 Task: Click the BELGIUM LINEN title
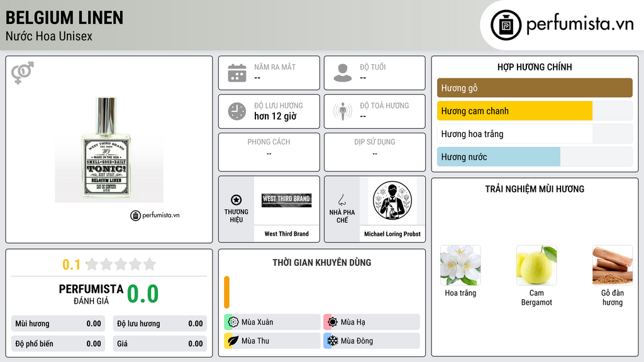[64, 18]
